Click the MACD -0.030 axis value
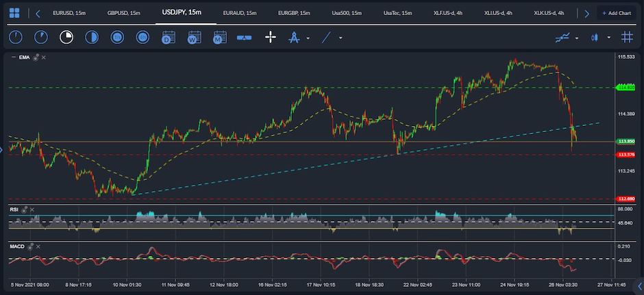Image resolution: width=644 pixels, height=295 pixels. coord(624,260)
